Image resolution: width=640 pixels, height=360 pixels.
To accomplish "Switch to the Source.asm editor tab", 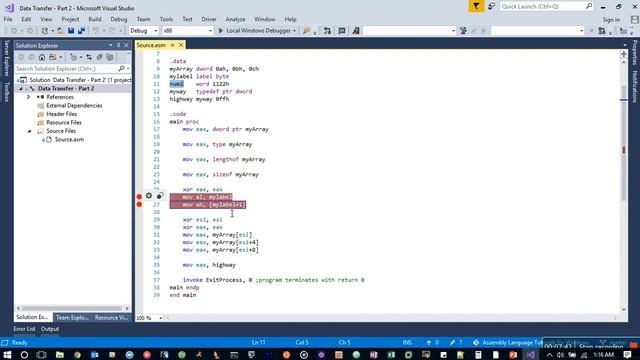I will click(x=151, y=45).
